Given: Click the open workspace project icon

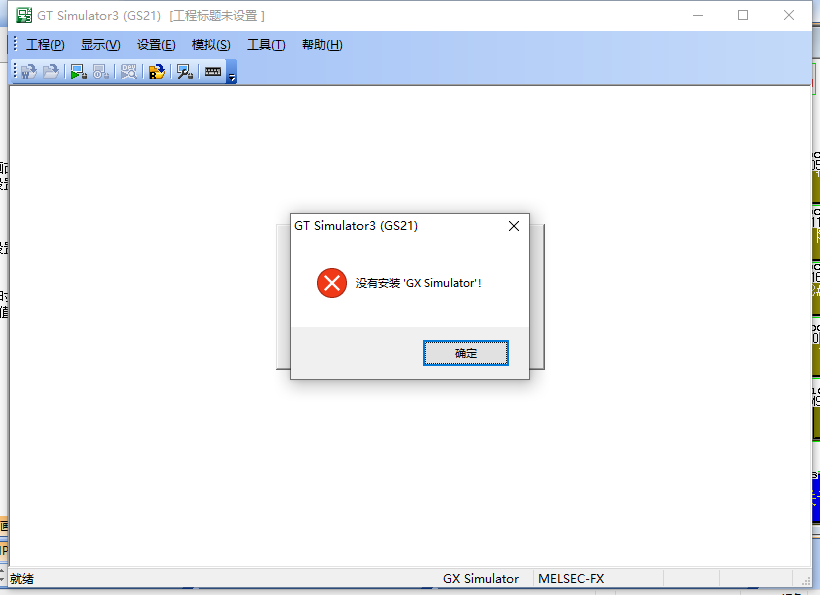Looking at the screenshot, I should click(x=29, y=72).
